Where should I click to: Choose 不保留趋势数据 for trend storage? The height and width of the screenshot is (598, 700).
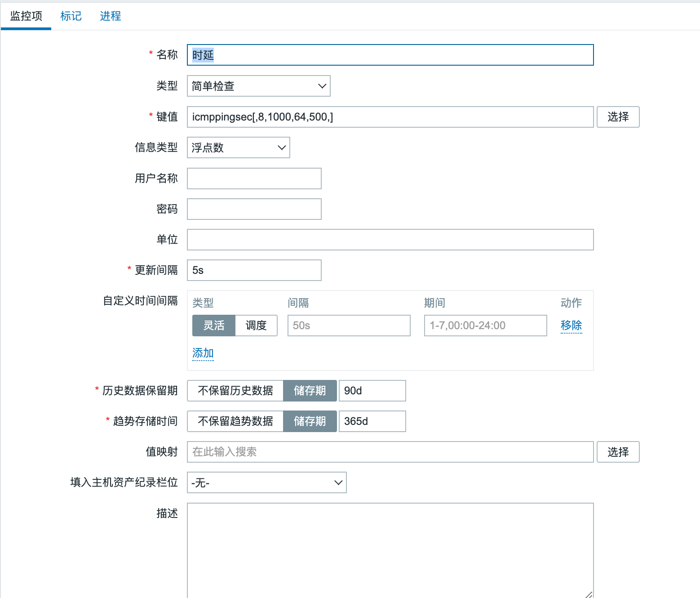click(235, 421)
